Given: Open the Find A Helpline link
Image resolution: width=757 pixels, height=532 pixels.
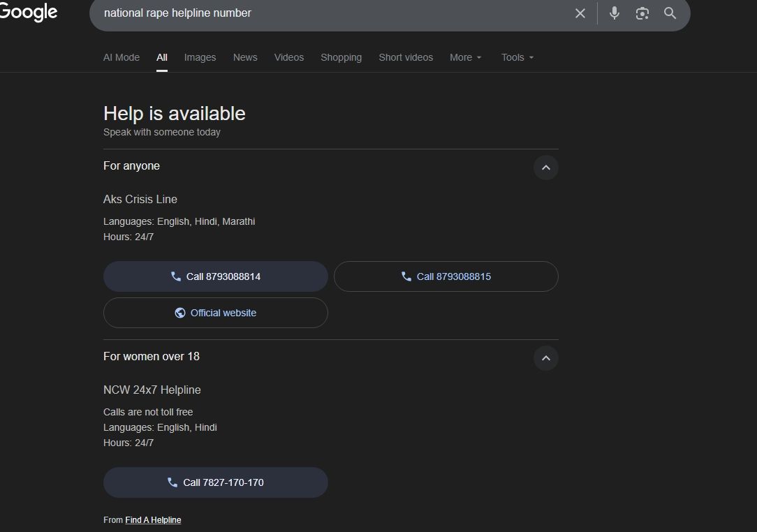Looking at the screenshot, I should 153,520.
